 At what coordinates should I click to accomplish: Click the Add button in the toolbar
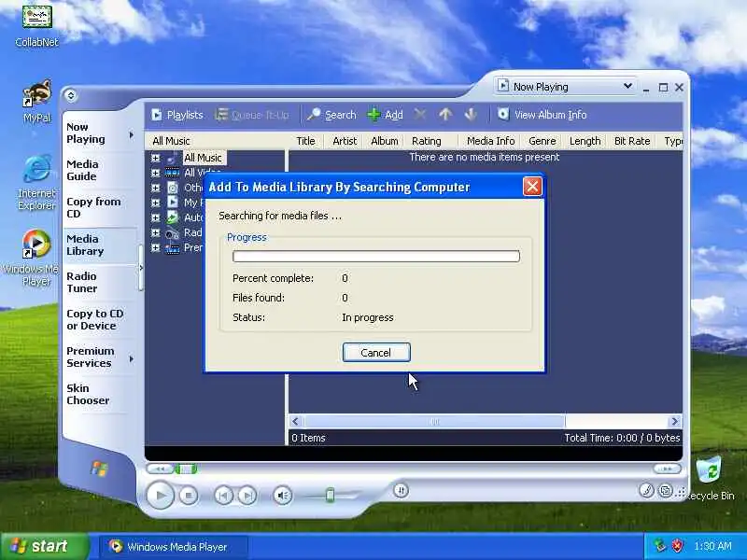coord(386,115)
